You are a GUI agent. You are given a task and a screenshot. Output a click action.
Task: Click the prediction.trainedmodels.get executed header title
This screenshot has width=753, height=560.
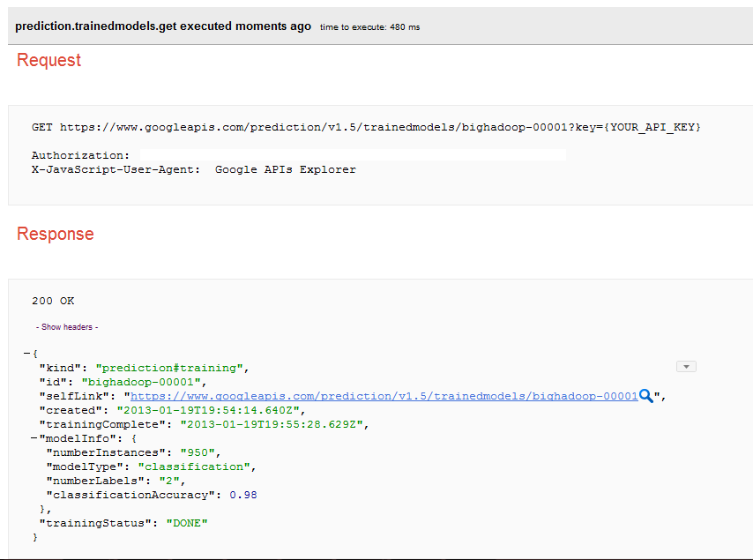pos(163,26)
